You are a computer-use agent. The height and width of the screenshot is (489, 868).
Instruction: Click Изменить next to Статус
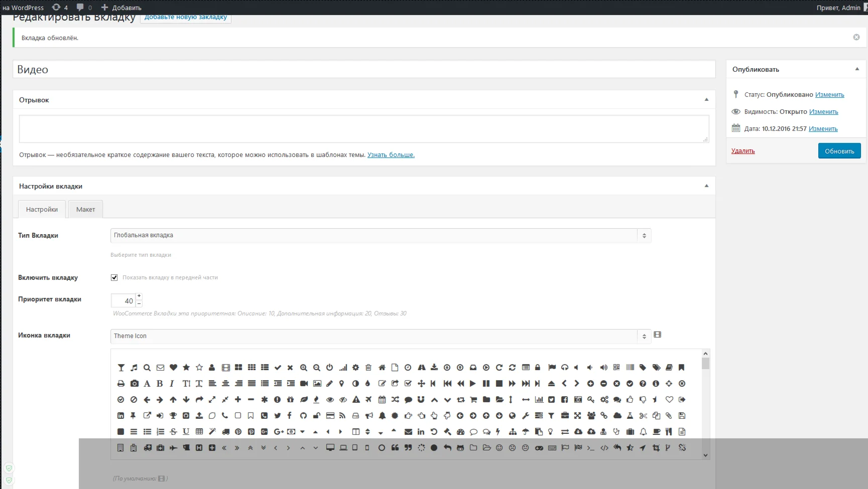(829, 95)
